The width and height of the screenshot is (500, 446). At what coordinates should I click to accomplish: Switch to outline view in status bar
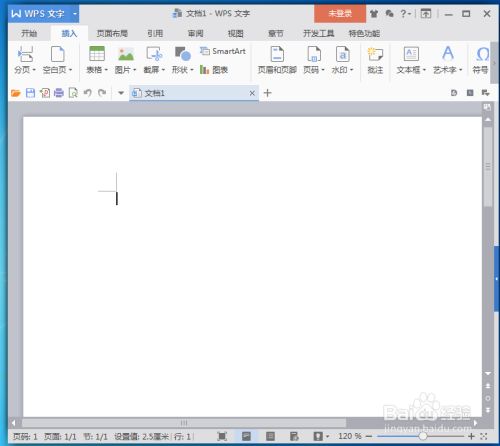[270, 436]
